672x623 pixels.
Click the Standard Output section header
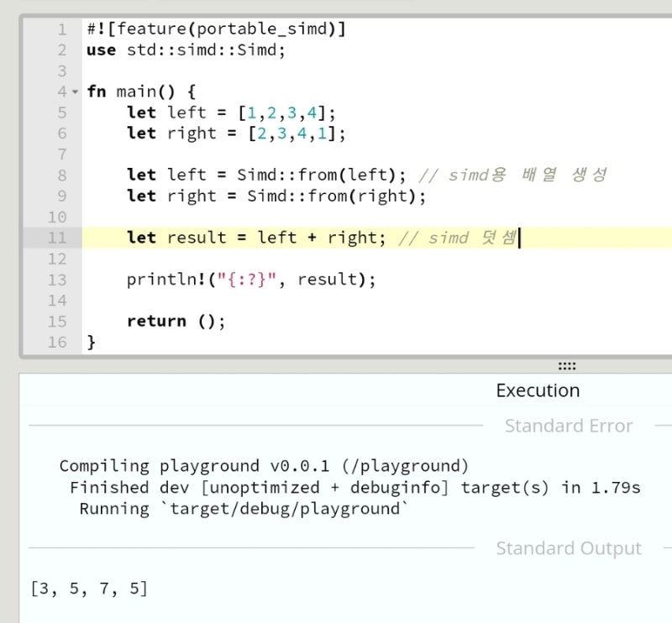568,548
